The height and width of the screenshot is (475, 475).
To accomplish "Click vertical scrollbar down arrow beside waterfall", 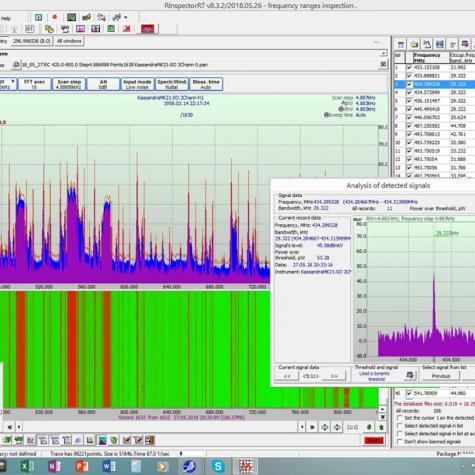I will [383, 409].
